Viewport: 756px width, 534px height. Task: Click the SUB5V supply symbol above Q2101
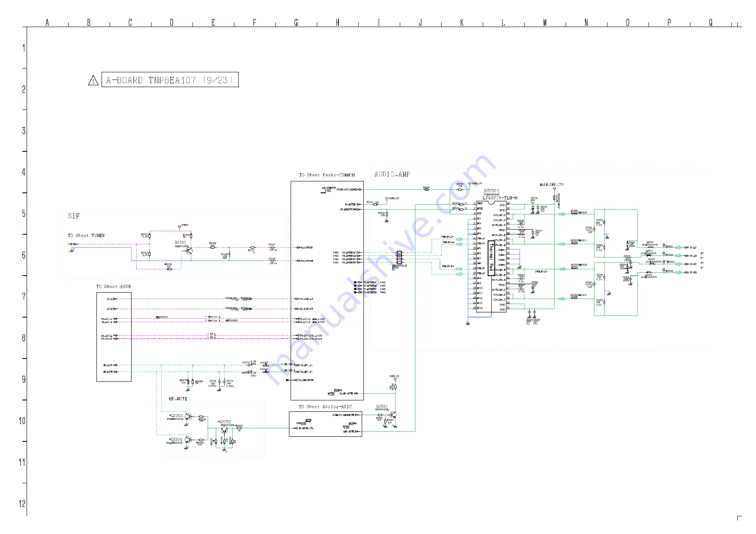tap(179, 226)
